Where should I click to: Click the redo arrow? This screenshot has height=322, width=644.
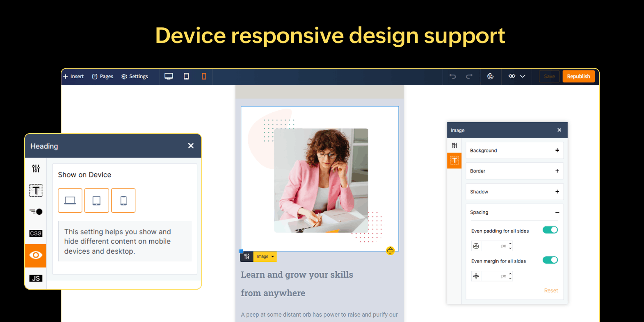469,76
